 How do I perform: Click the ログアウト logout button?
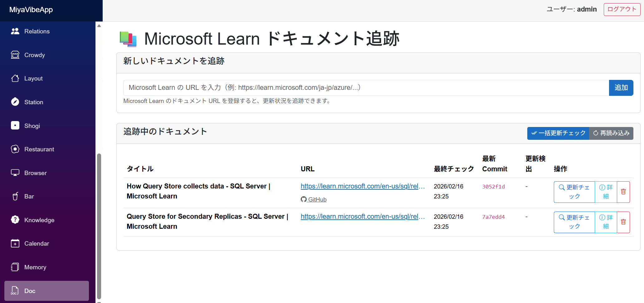point(622,9)
